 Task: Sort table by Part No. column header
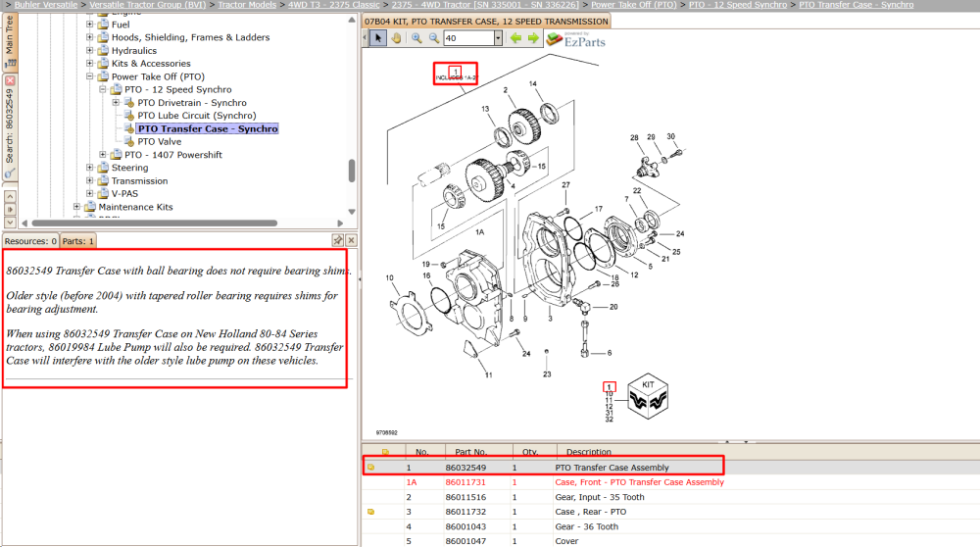point(470,452)
